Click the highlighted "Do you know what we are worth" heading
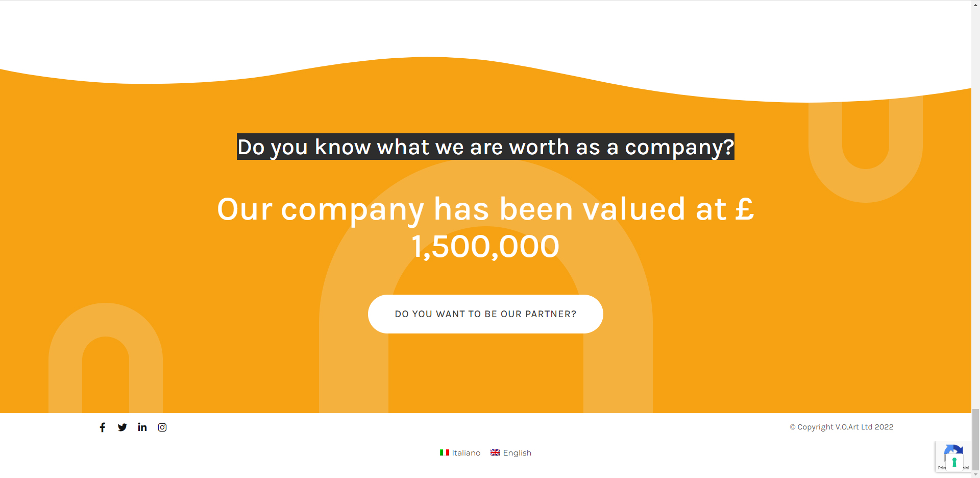 coord(485,147)
